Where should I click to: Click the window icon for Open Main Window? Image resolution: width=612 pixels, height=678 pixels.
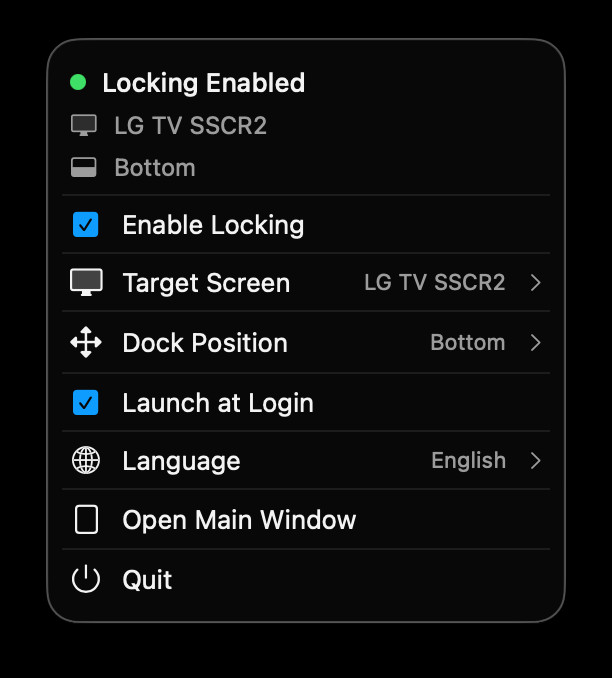86,520
